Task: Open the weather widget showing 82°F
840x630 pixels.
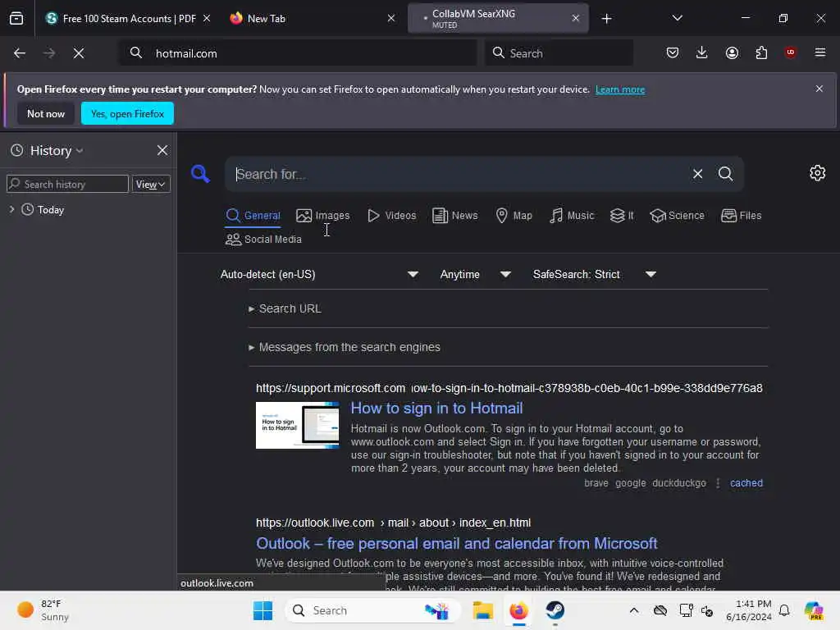Action: [x=44, y=610]
